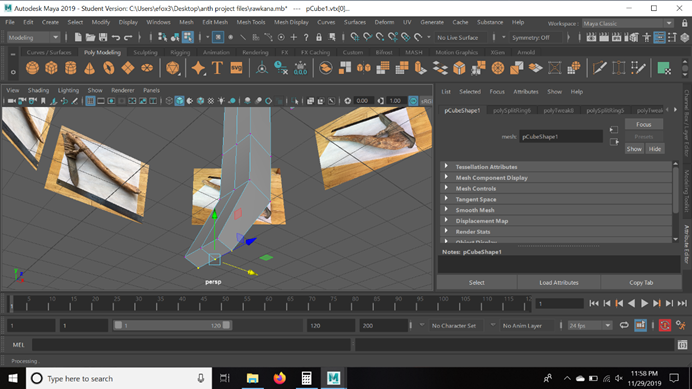The width and height of the screenshot is (692, 389).
Task: Expand Mesh Component Display section
Action: pyautogui.click(x=556, y=178)
